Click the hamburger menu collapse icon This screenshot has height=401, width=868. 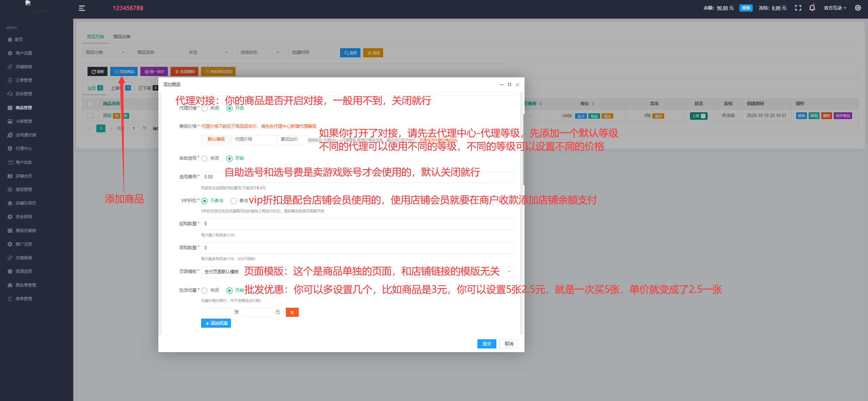pyautogui.click(x=82, y=8)
